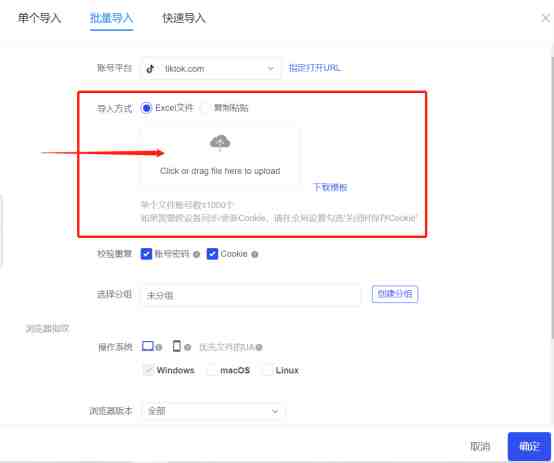Uncheck the 账号密码 checkbox
The height and width of the screenshot is (463, 554).
(x=146, y=254)
